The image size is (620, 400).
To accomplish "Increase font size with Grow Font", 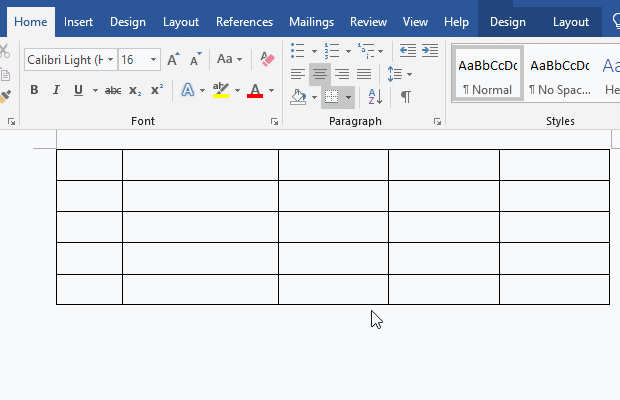I will pos(173,60).
